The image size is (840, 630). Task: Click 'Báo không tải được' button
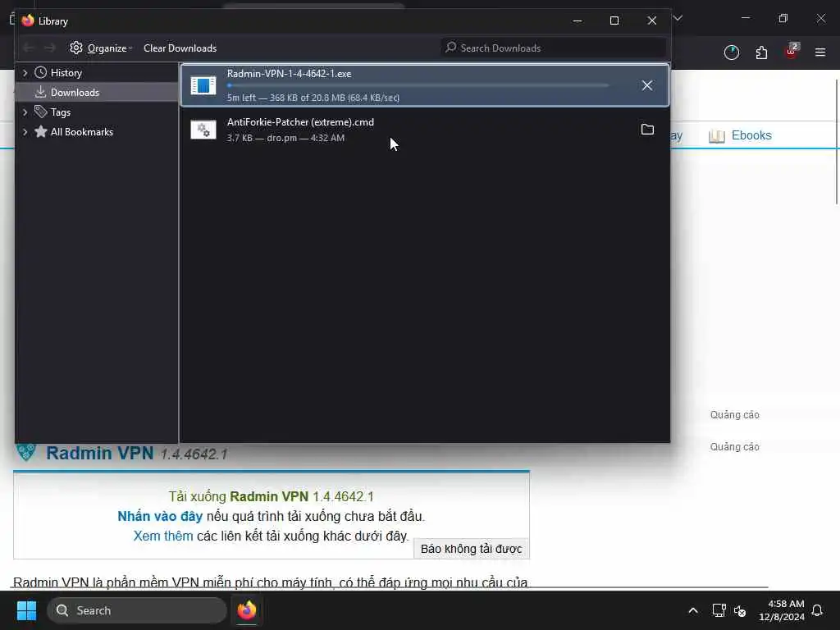(x=472, y=549)
